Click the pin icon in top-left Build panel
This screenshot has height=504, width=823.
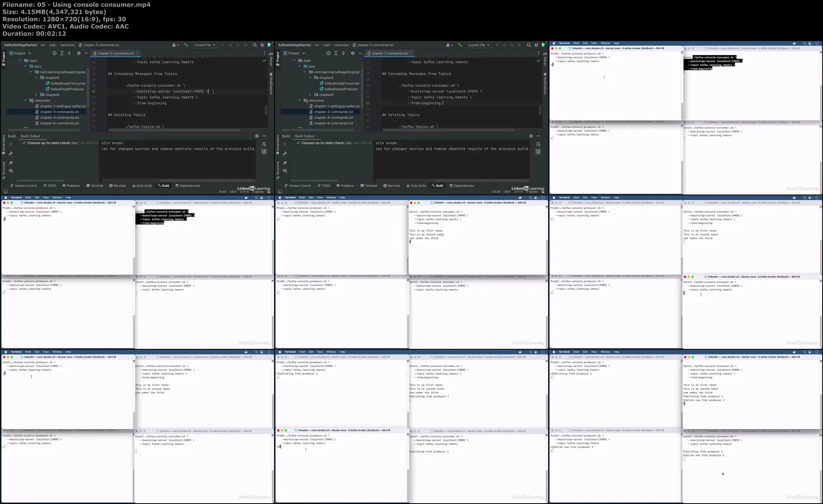[x=11, y=163]
